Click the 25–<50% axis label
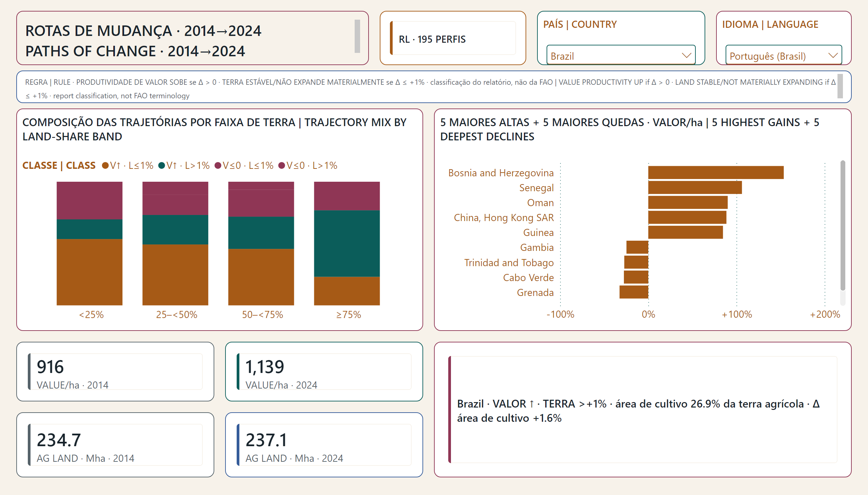The image size is (868, 495). click(176, 315)
